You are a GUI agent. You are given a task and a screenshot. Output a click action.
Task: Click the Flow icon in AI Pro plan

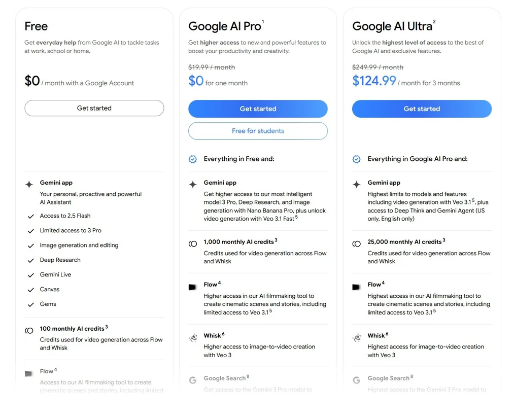click(x=193, y=287)
